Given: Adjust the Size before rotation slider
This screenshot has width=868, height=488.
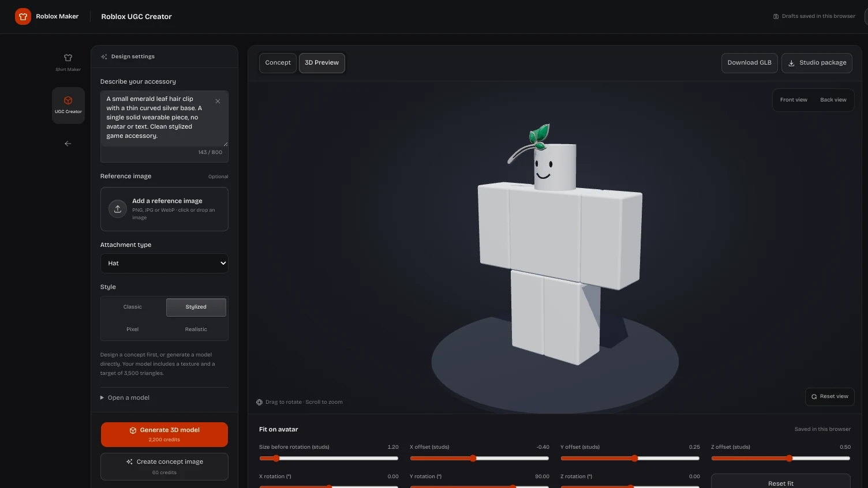Looking at the screenshot, I should (x=329, y=459).
